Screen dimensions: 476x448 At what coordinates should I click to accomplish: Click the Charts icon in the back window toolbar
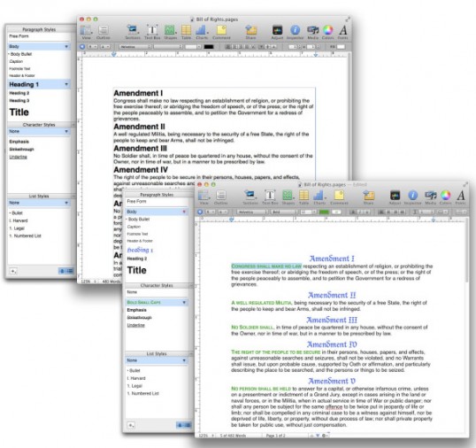pos(201,30)
